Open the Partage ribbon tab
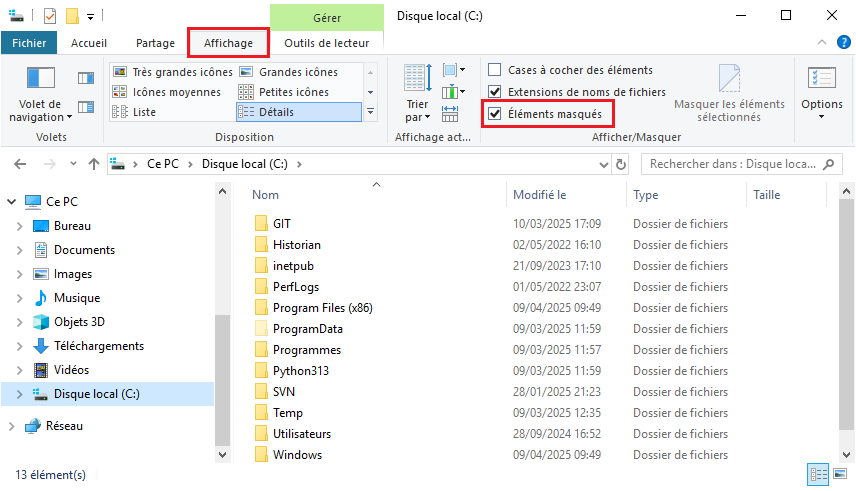The image size is (856, 491). tap(155, 43)
